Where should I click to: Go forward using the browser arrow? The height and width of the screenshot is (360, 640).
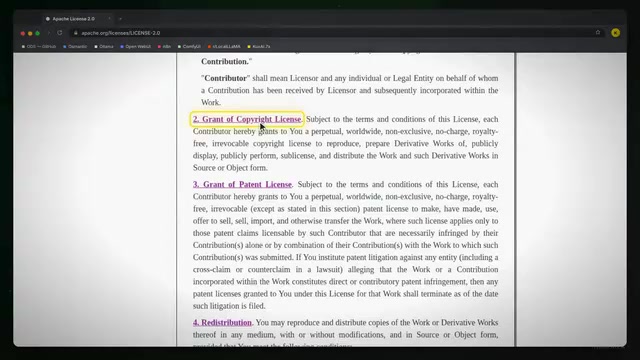pos(49,33)
